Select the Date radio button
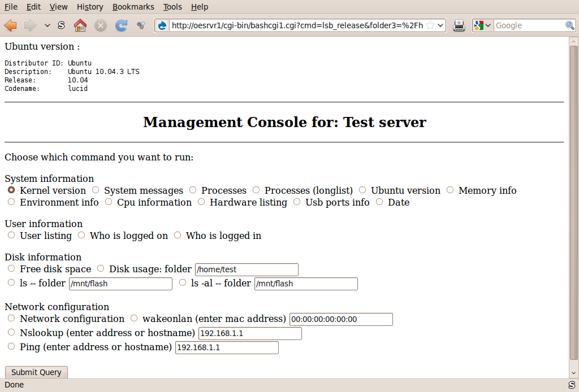Viewport: 579px width, 392px height. [379, 202]
